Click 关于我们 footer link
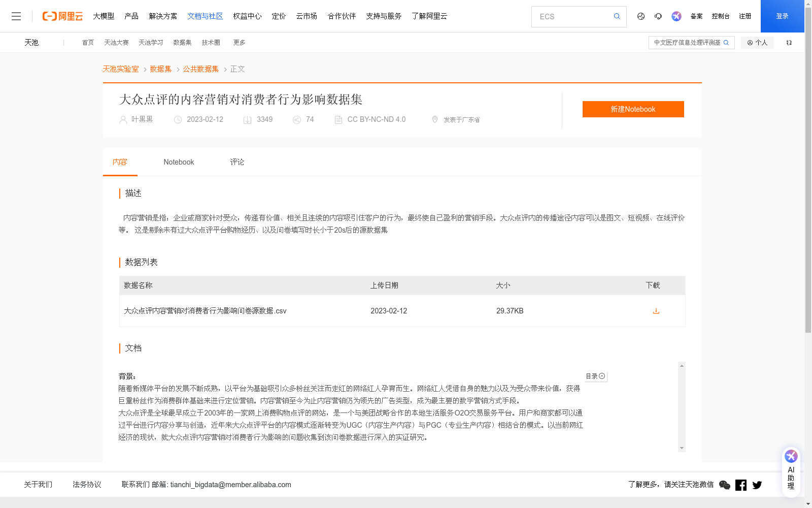Screen dimensions: 812x508 pyautogui.click(x=38, y=485)
